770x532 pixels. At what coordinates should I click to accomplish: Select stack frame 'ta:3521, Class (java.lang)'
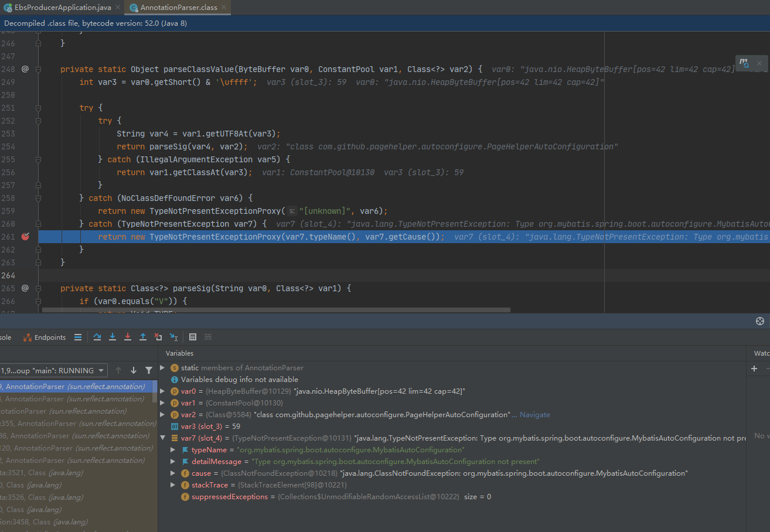coord(76,473)
